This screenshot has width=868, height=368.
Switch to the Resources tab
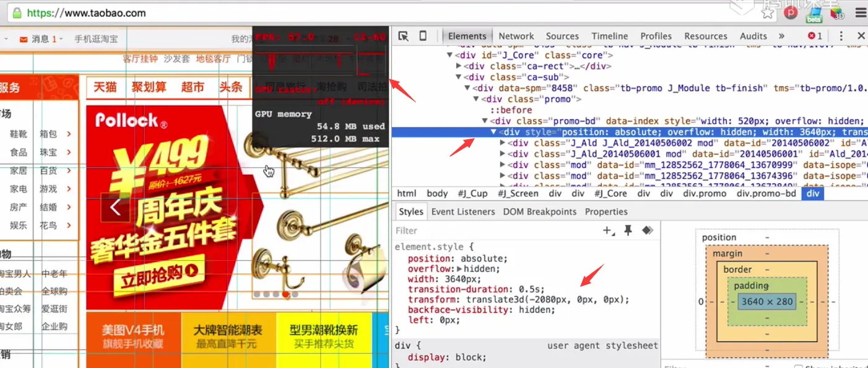click(x=706, y=36)
